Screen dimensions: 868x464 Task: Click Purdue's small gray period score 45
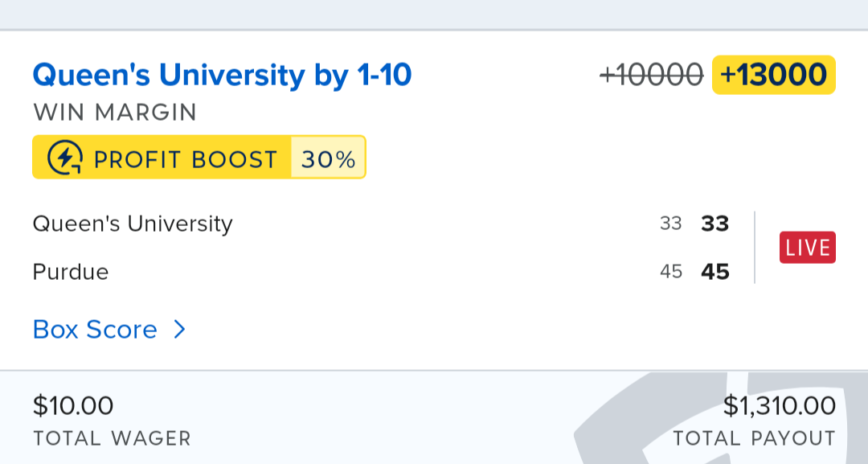click(670, 272)
